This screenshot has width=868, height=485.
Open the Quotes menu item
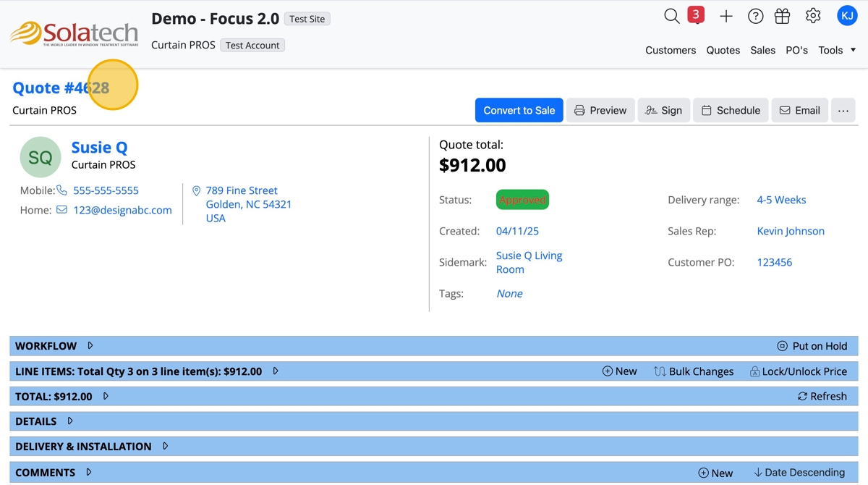[723, 50]
